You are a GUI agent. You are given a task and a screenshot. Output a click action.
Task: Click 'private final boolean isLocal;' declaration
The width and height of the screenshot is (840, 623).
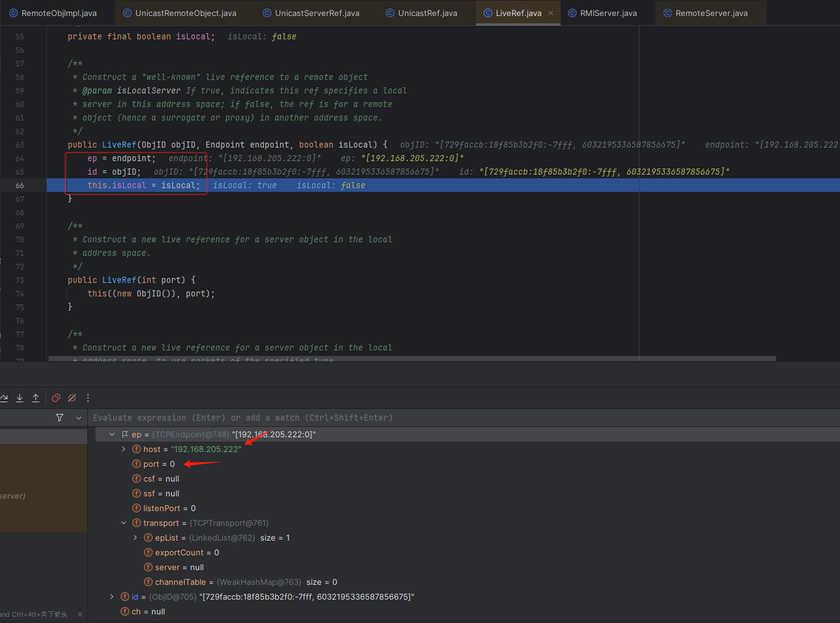click(141, 36)
